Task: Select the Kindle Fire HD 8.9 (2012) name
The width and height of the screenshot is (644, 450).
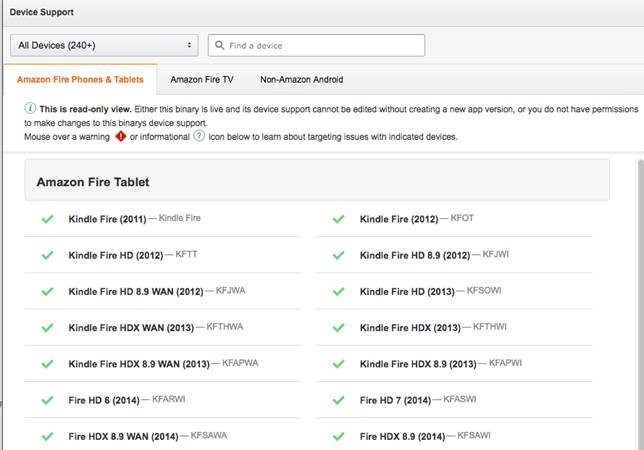Action: [x=415, y=255]
